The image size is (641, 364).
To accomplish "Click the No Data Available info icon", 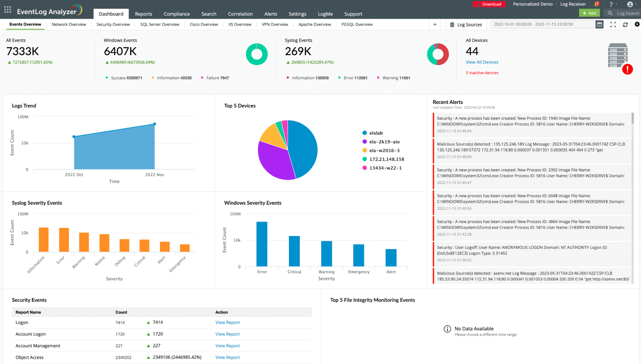I will [x=447, y=329].
